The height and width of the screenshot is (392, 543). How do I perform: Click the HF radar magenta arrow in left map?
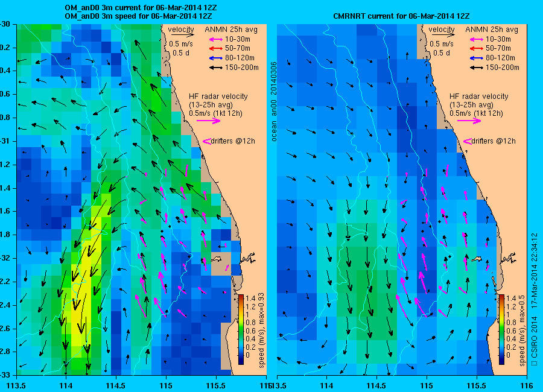[209, 121]
